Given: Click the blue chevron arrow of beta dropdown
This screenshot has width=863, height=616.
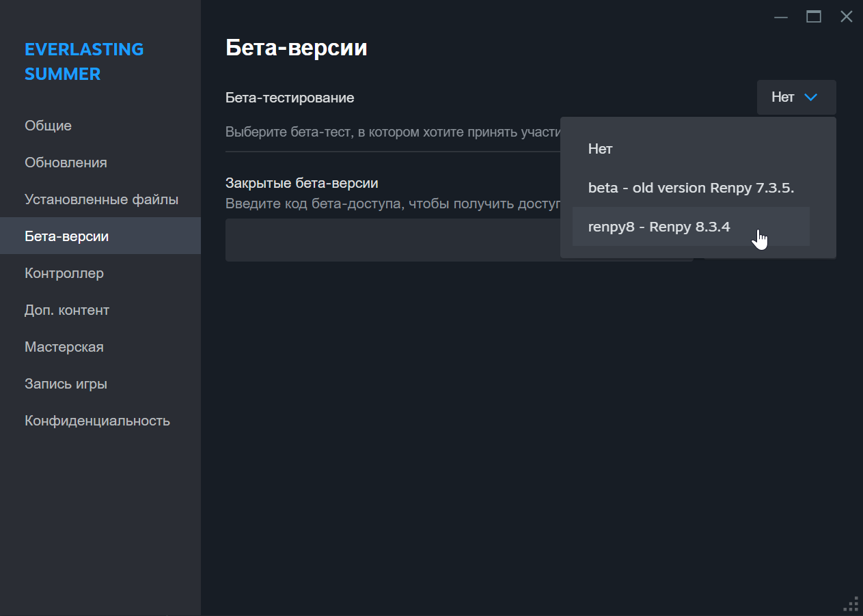Looking at the screenshot, I should point(811,98).
